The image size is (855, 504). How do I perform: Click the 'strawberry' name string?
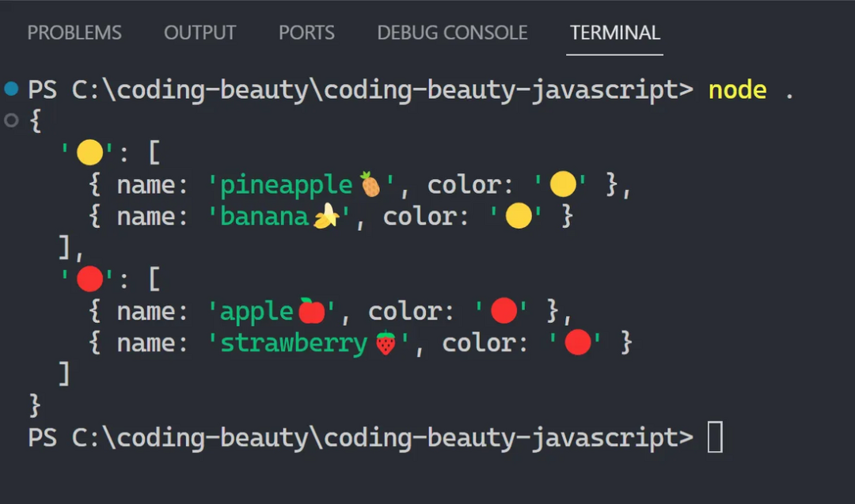pos(294,344)
